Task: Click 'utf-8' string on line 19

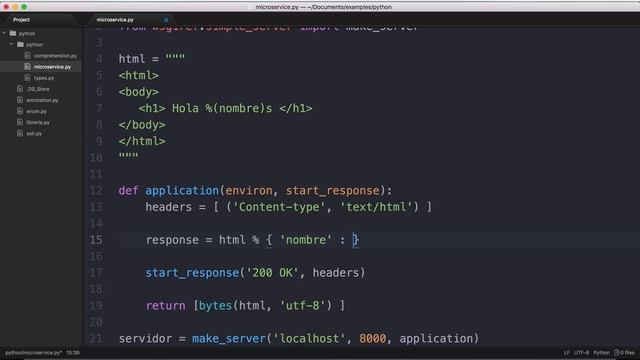Action: [x=306, y=305]
